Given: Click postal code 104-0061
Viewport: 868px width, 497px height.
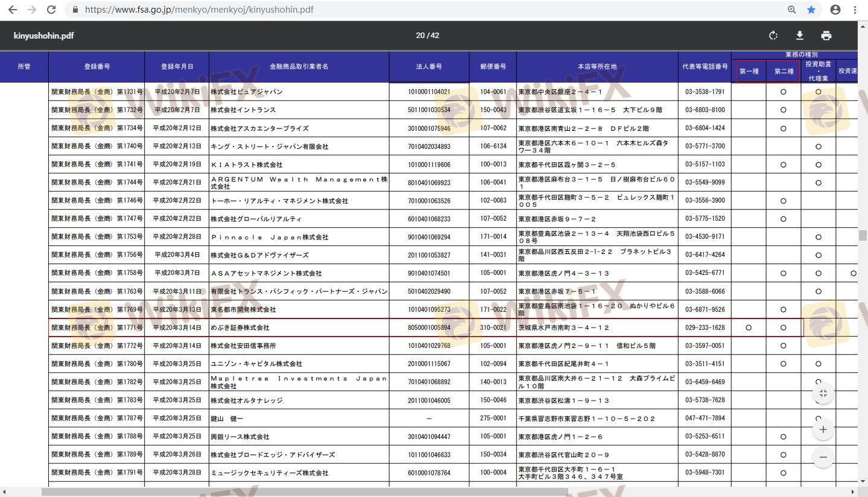Looking at the screenshot, I should pos(493,92).
